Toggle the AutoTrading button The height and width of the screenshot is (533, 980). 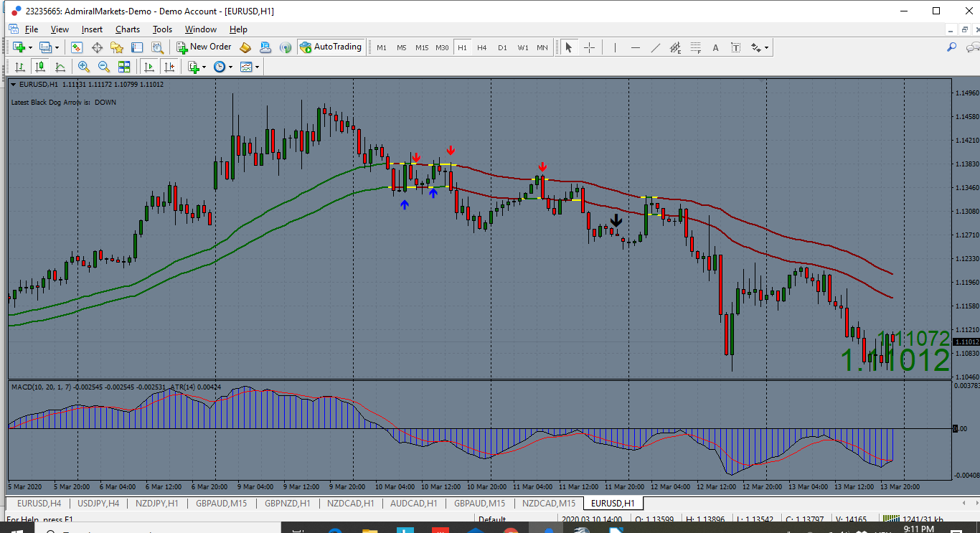coord(331,47)
